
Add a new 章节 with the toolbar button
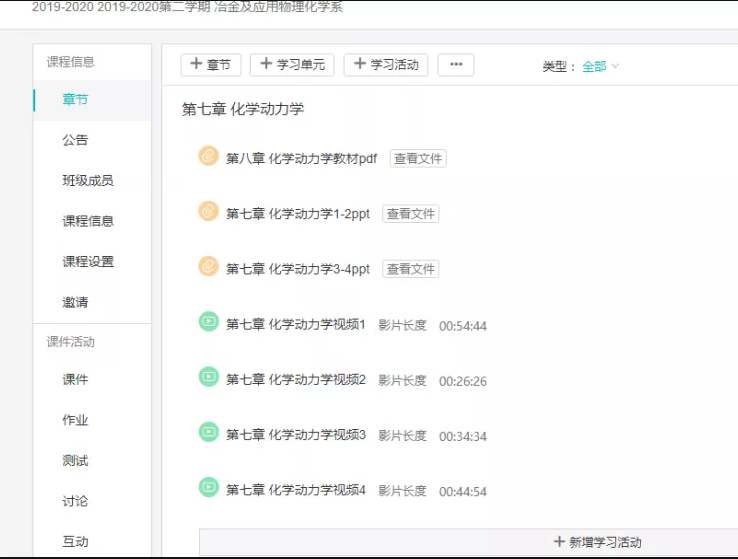[211, 65]
